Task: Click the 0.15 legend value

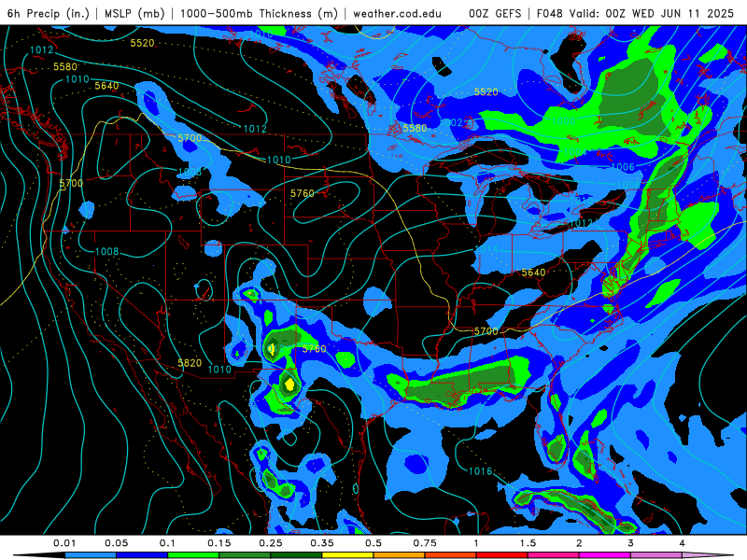Action: point(219,543)
